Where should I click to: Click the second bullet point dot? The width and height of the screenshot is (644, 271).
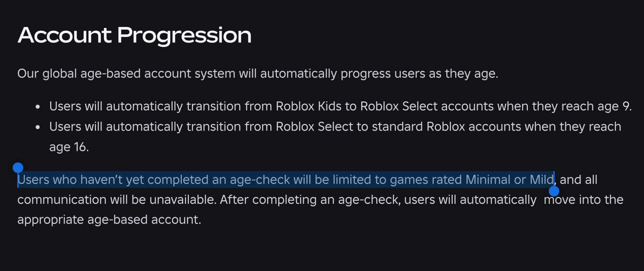tap(38, 127)
